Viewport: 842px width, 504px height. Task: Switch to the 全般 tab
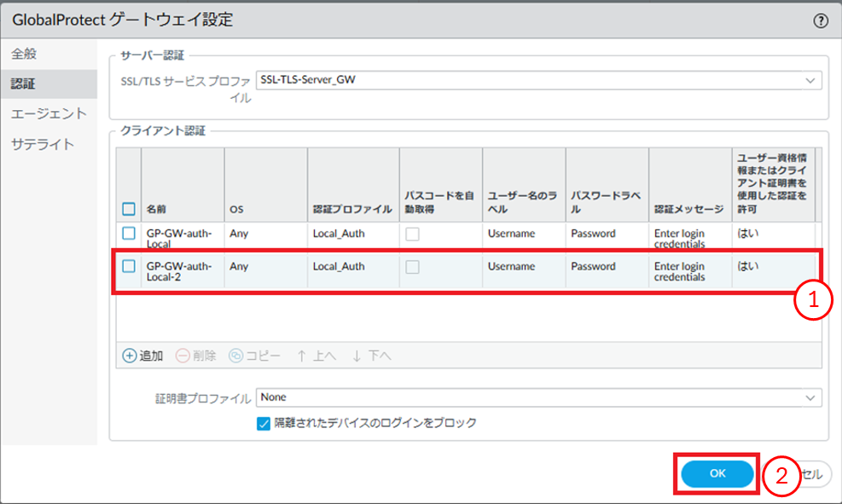click(24, 54)
